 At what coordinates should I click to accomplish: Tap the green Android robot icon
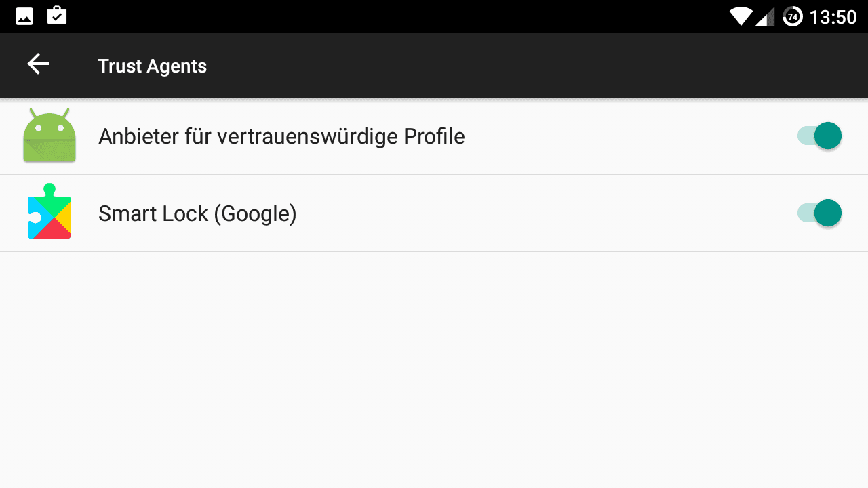click(50, 136)
